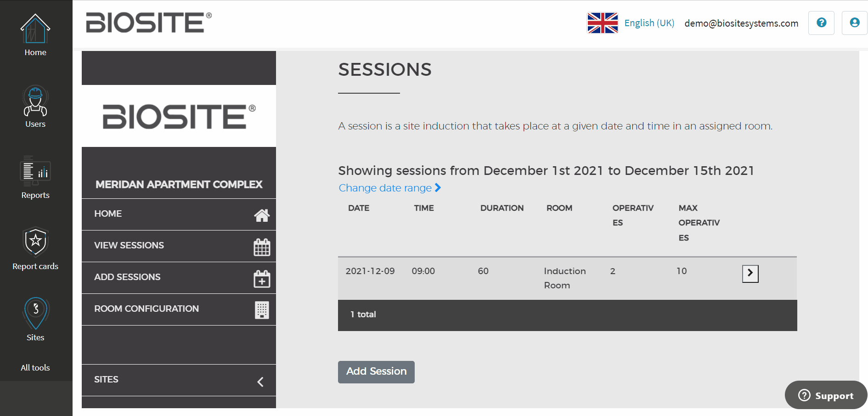The image size is (868, 416).
Task: Expand the 2021-12-09 session row arrow
Action: (750, 274)
